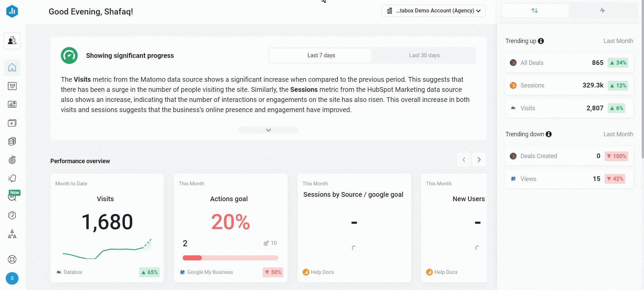This screenshot has width=644, height=290.
Task: Click the Actions goal progress bar
Action: 230,258
